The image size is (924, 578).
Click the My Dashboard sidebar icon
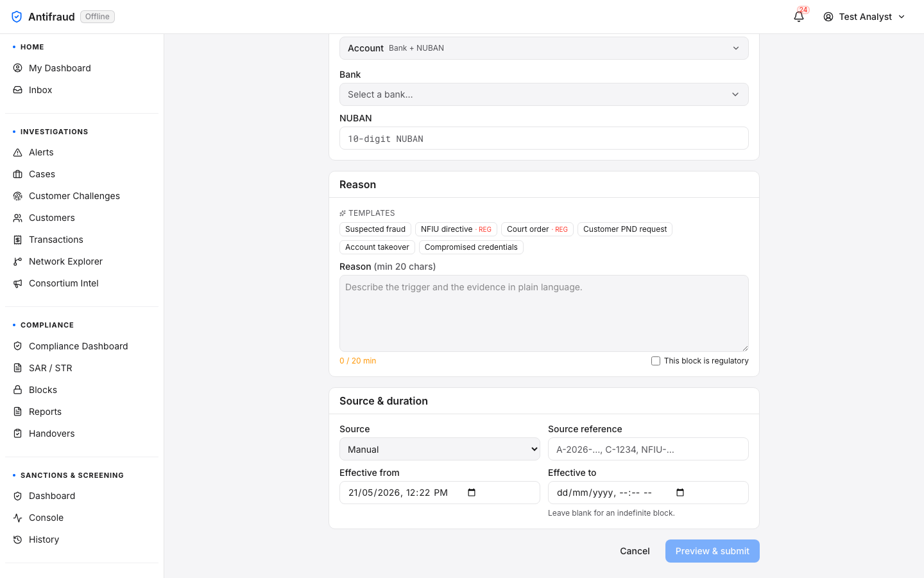tap(18, 68)
